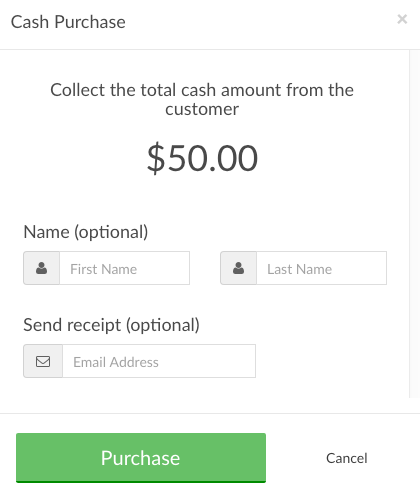Cancel the cash purchase
The height and width of the screenshot is (498, 420).
pyautogui.click(x=347, y=458)
